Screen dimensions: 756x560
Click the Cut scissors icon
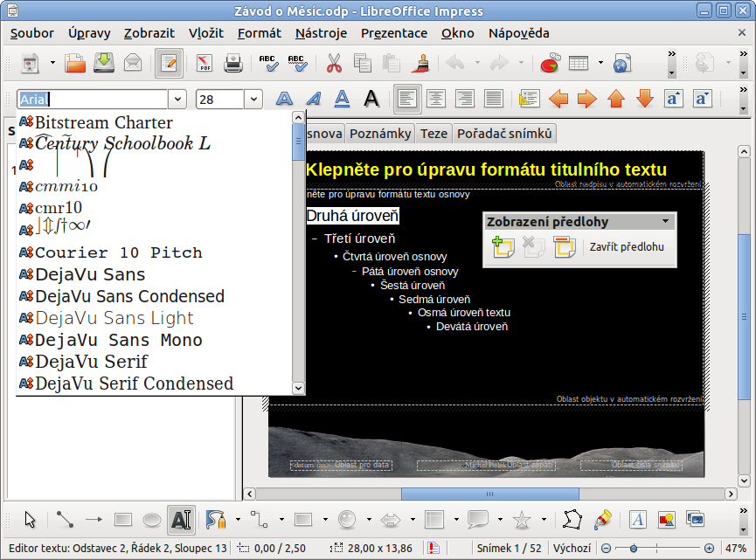(334, 64)
